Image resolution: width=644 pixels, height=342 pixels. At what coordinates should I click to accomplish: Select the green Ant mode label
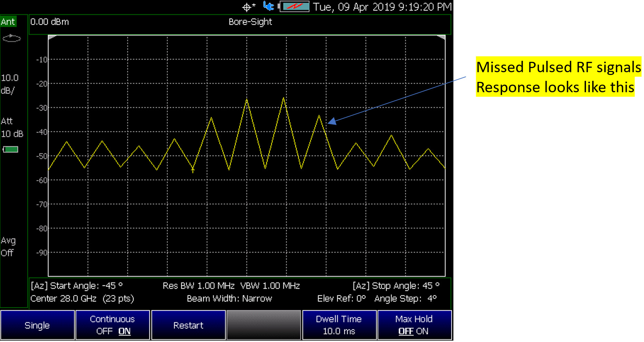point(8,22)
